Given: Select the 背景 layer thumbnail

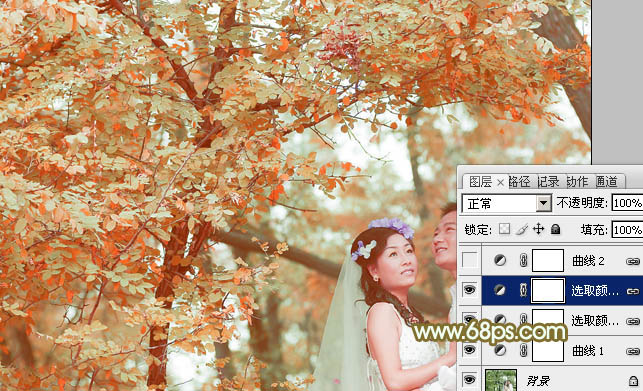Looking at the screenshot, I should pyautogui.click(x=501, y=380).
